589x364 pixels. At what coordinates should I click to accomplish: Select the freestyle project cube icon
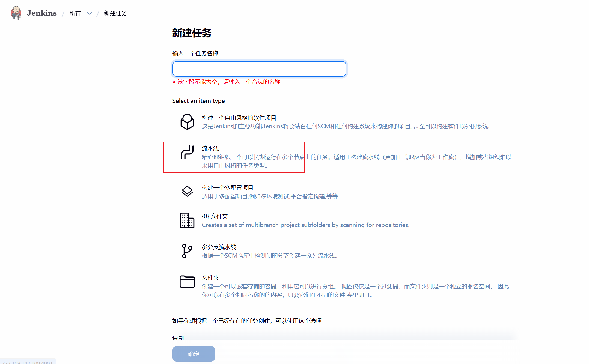point(187,122)
